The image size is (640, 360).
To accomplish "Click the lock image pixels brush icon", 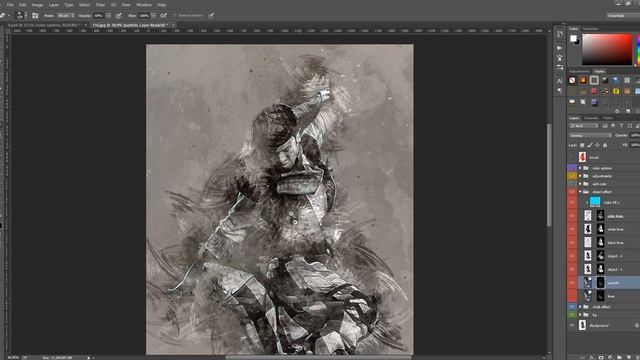I will coord(590,145).
